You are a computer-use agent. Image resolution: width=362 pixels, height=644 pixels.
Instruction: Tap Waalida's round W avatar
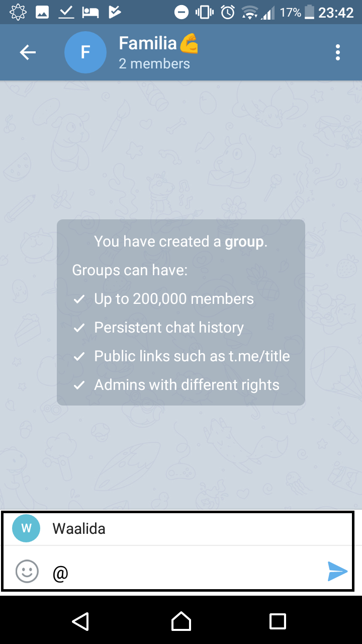(26, 528)
